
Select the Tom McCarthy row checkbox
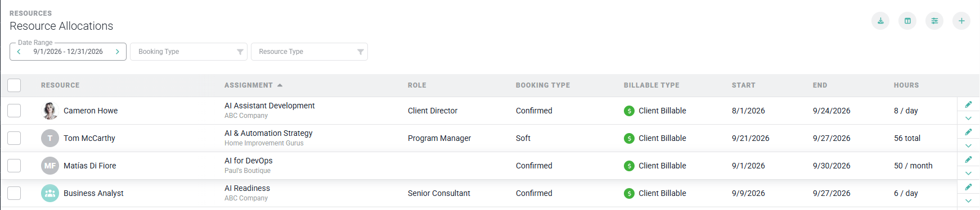[14, 138]
